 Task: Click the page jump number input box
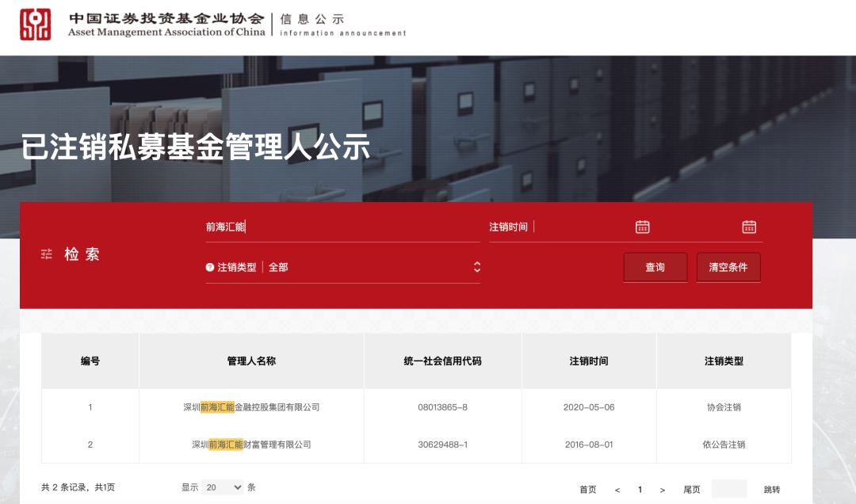coord(729,489)
